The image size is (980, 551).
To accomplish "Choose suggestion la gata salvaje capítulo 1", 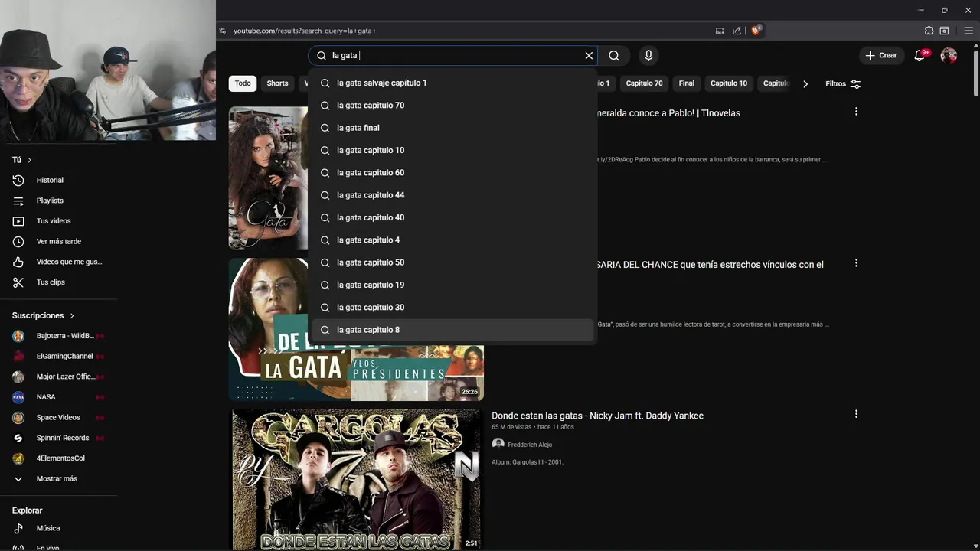I will pyautogui.click(x=452, y=83).
